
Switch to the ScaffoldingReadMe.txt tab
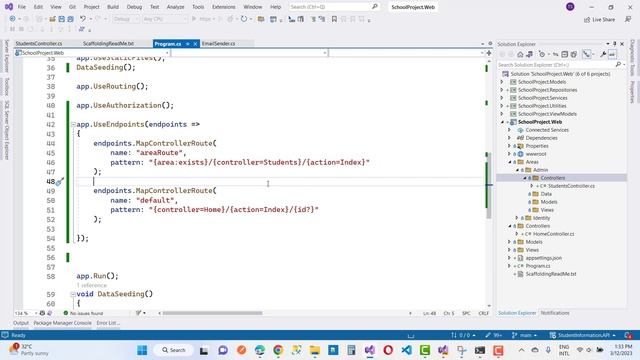tap(109, 44)
